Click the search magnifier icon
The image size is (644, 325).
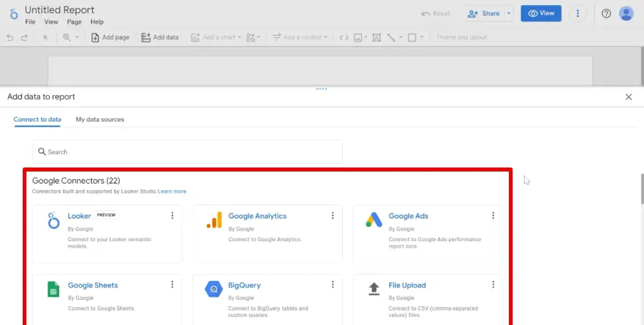(42, 151)
